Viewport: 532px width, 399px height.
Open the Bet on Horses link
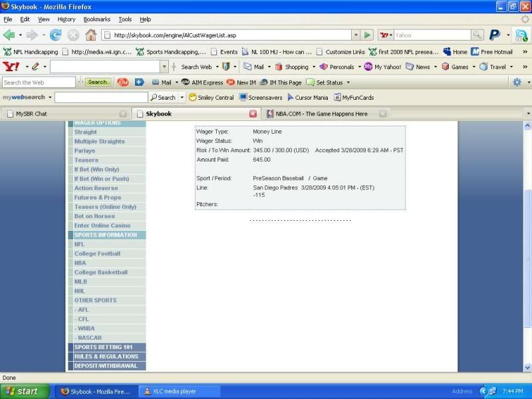[94, 216]
